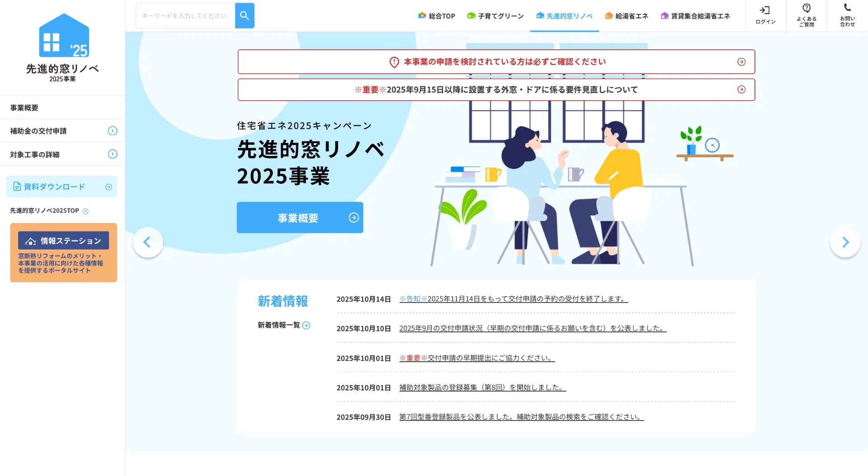This screenshot has height=476, width=868.
Task: Expand the 補助金の交付申請 sidebar item
Action: (113, 131)
